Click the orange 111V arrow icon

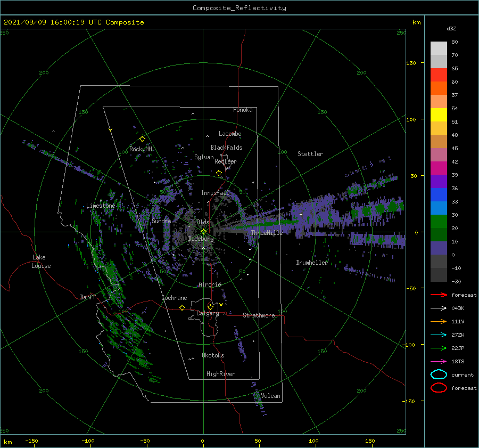click(x=439, y=321)
